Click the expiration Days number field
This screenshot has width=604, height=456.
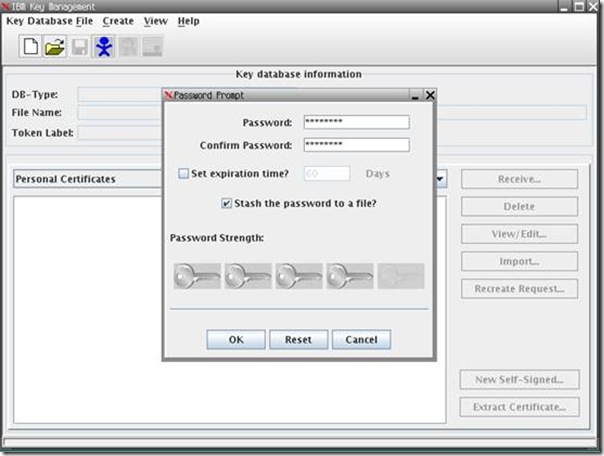point(327,174)
